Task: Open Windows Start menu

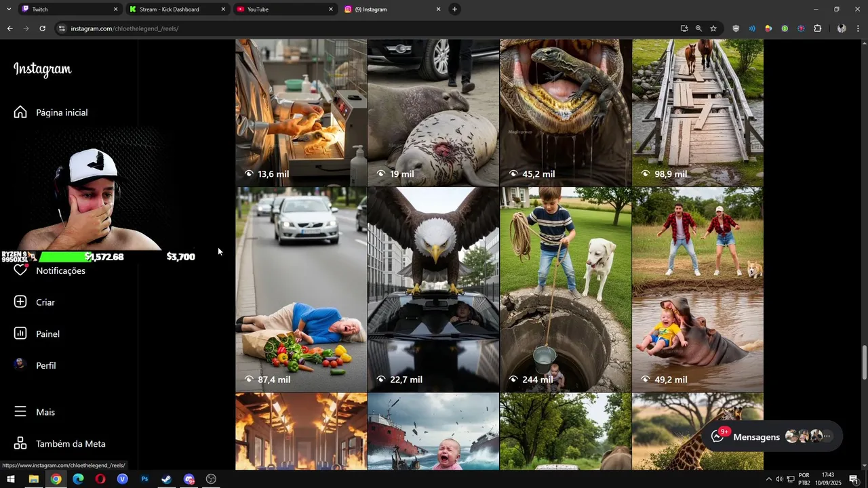Action: (x=10, y=479)
